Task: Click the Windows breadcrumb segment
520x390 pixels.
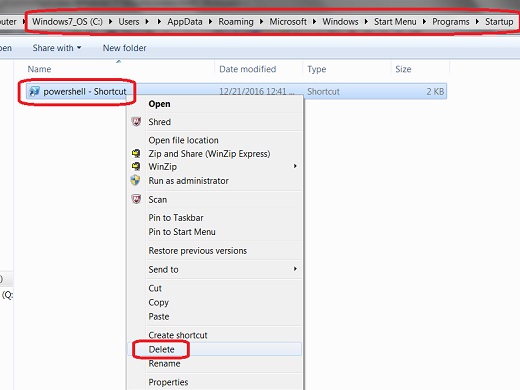Action: 340,22
